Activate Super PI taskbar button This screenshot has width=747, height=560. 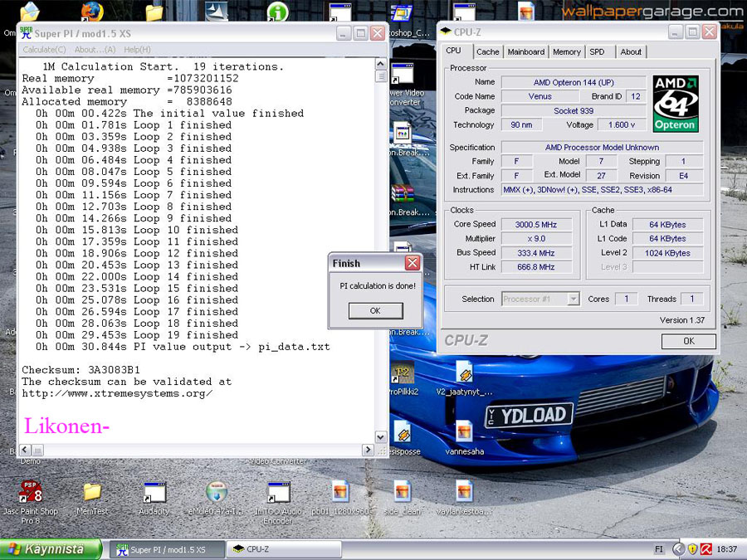(x=167, y=549)
